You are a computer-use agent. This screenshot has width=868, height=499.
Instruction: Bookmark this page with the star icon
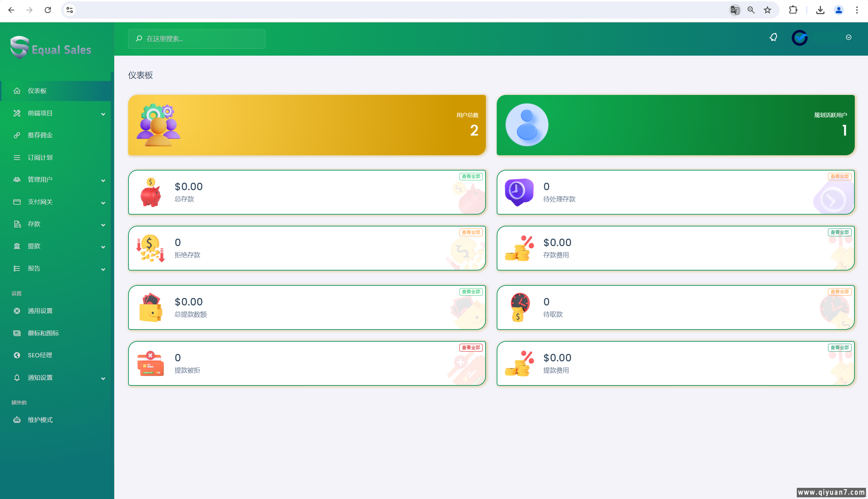(767, 10)
